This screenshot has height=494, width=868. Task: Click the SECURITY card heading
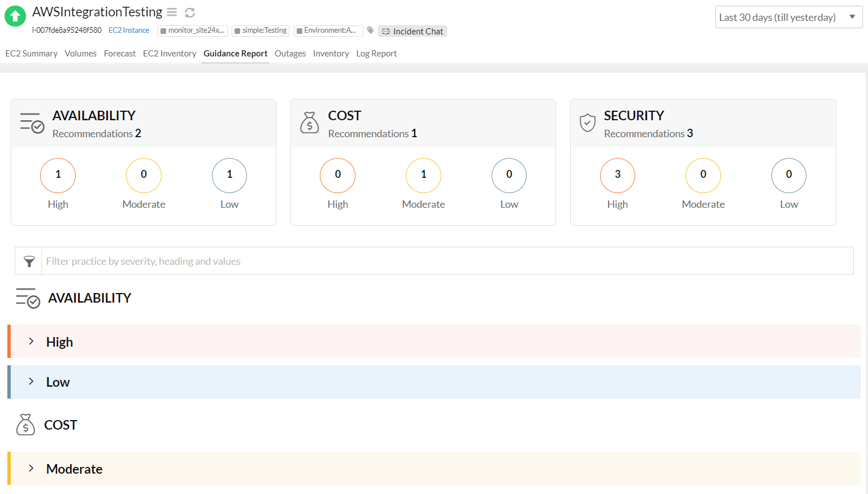pos(633,116)
